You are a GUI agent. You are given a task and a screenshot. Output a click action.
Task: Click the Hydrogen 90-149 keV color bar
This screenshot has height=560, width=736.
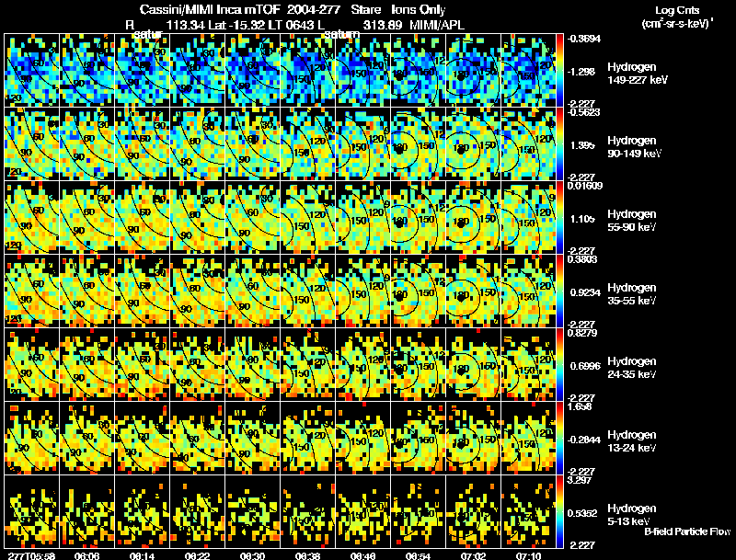559,144
